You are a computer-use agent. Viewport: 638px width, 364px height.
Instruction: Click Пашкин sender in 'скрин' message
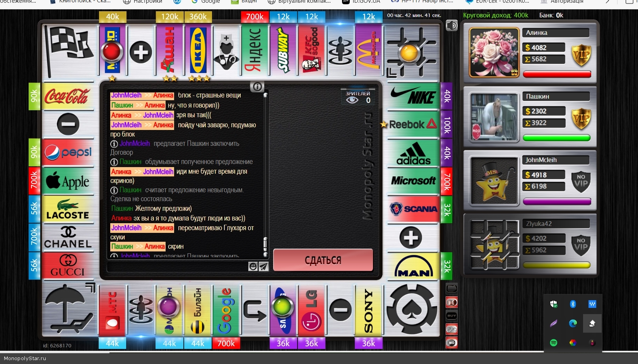pos(122,246)
